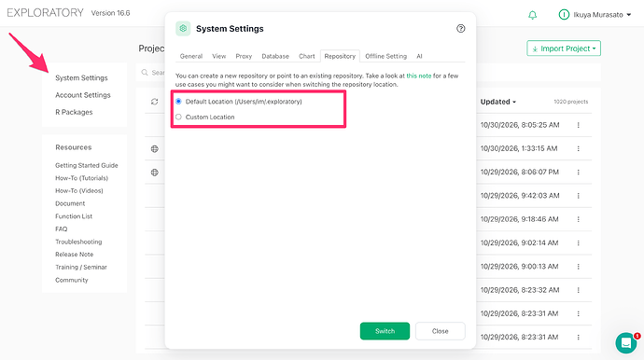Open How-To (Videos) link
Screen dimensions: 644x360
tap(79, 191)
